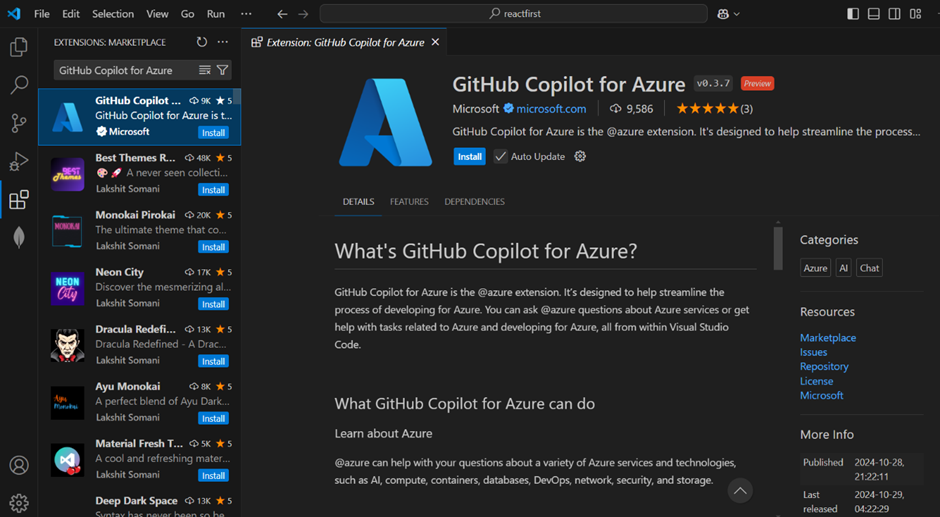
Task: Open the Edit menu
Action: point(71,14)
